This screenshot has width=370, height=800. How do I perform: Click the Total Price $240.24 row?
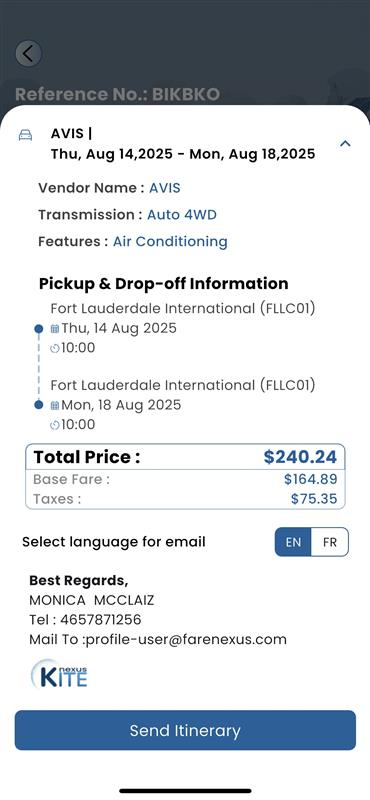185,457
